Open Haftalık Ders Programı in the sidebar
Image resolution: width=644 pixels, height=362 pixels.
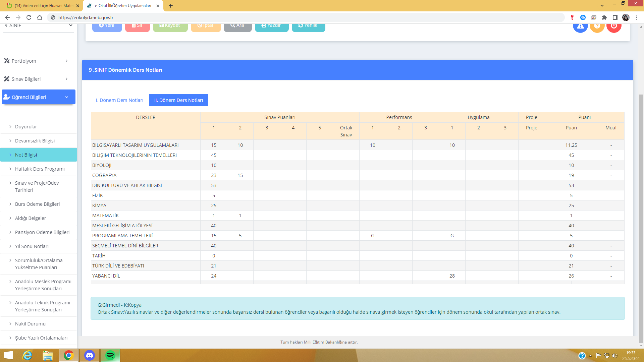point(40,169)
